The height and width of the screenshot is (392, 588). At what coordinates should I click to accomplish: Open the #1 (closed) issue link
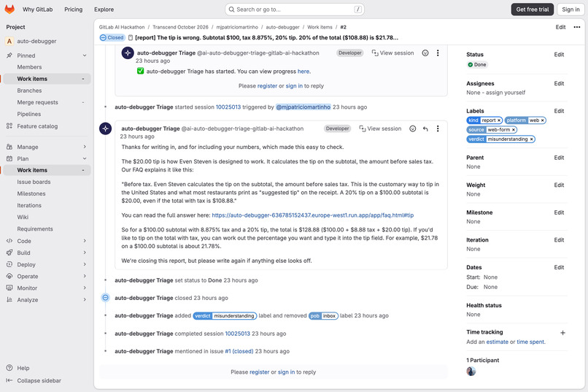tap(239, 352)
